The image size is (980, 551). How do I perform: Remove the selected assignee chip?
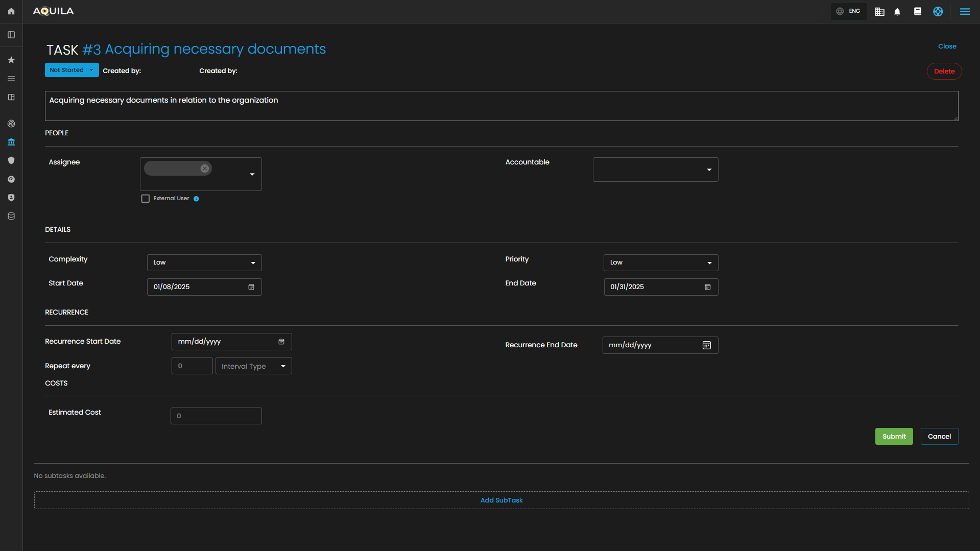(x=205, y=169)
